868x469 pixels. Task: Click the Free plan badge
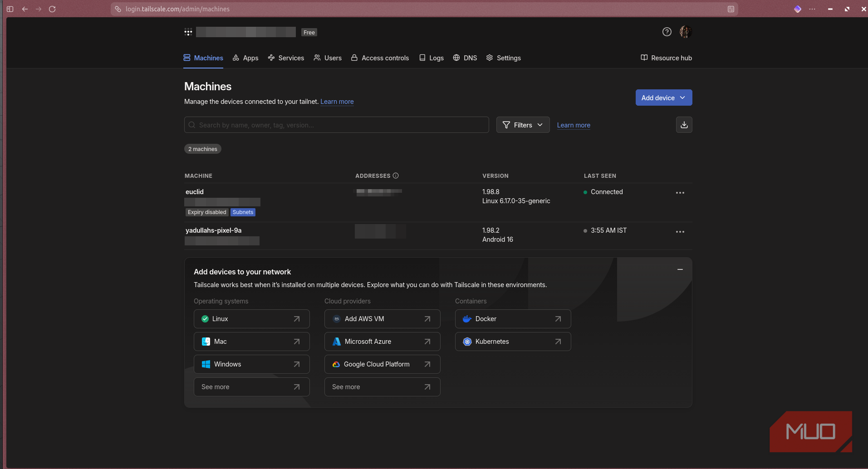tap(309, 32)
